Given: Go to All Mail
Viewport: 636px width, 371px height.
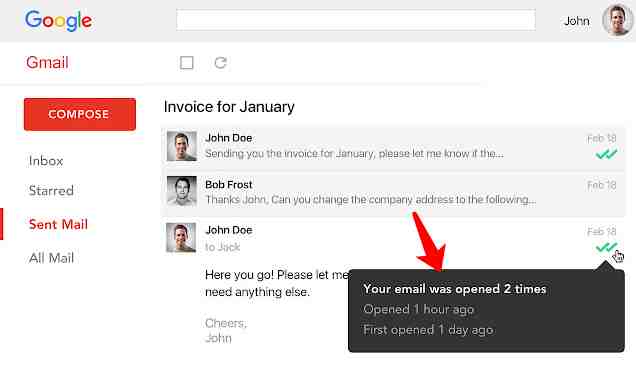Looking at the screenshot, I should [x=51, y=258].
